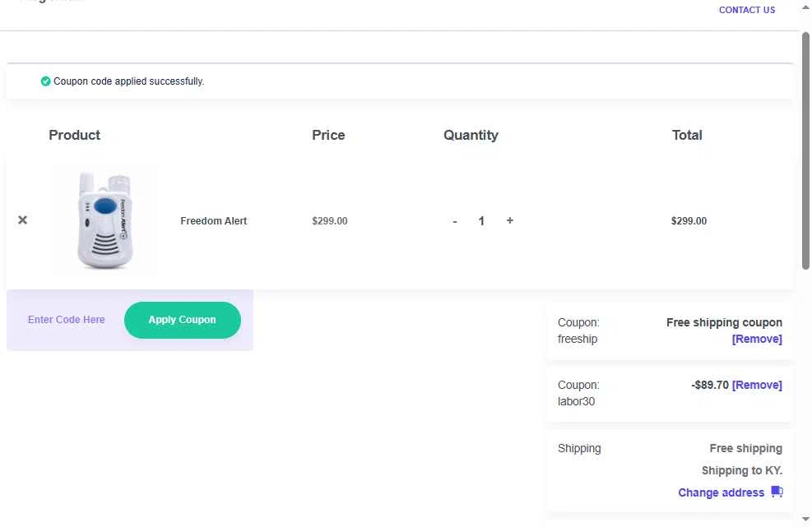
Task: Click the scrollbar up arrow
Action: click(805, 7)
